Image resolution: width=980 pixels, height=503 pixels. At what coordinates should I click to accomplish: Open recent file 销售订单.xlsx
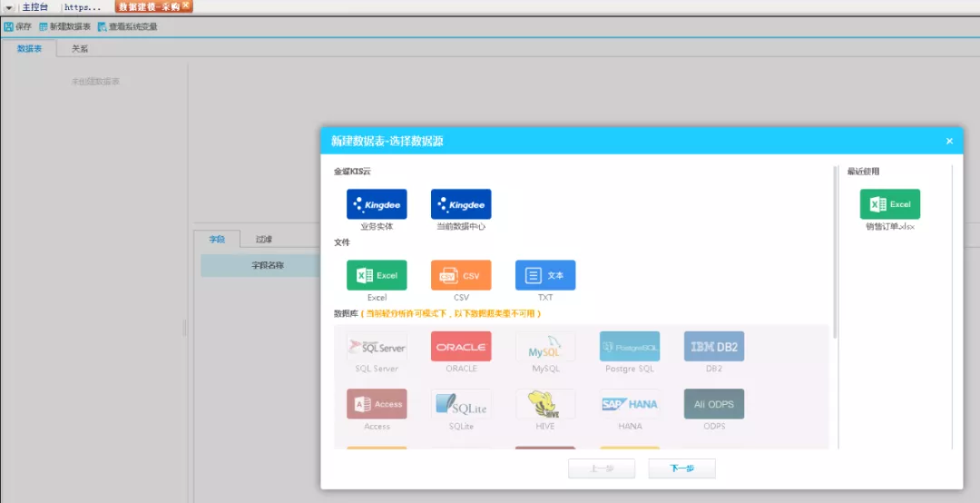(x=890, y=204)
